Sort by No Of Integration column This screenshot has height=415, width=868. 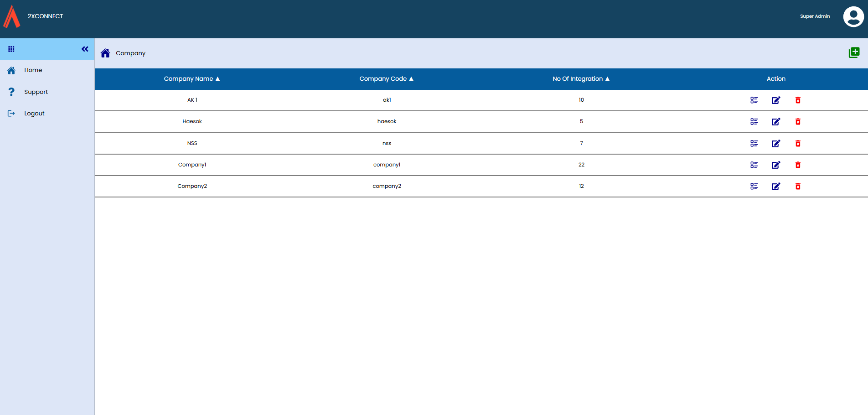click(x=581, y=79)
